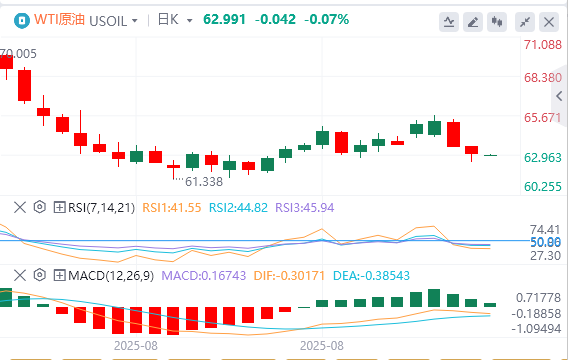This screenshot has width=568, height=360.
Task: Click the 61.338 low price annotation
Action: tap(204, 181)
